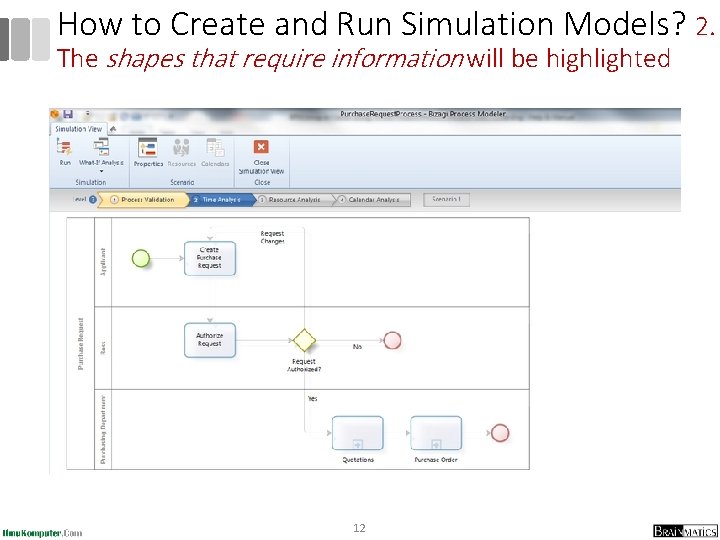Collapse the ribbon using the arrow beside Simulation View
Screen dimensions: 720x540
(113, 129)
